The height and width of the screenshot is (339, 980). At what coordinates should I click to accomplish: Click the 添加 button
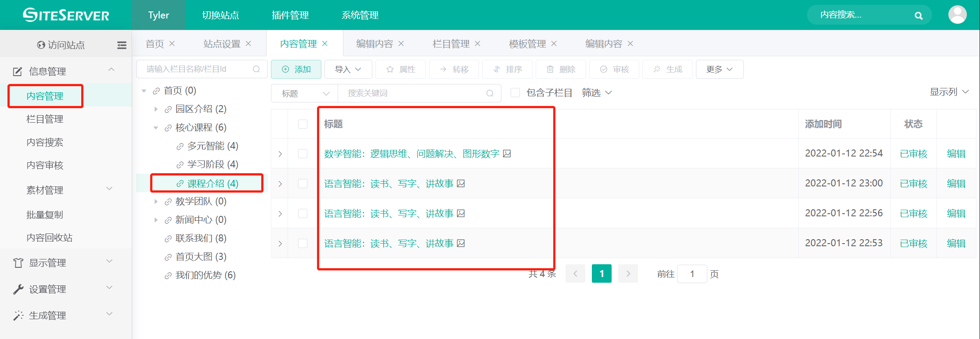(296, 69)
